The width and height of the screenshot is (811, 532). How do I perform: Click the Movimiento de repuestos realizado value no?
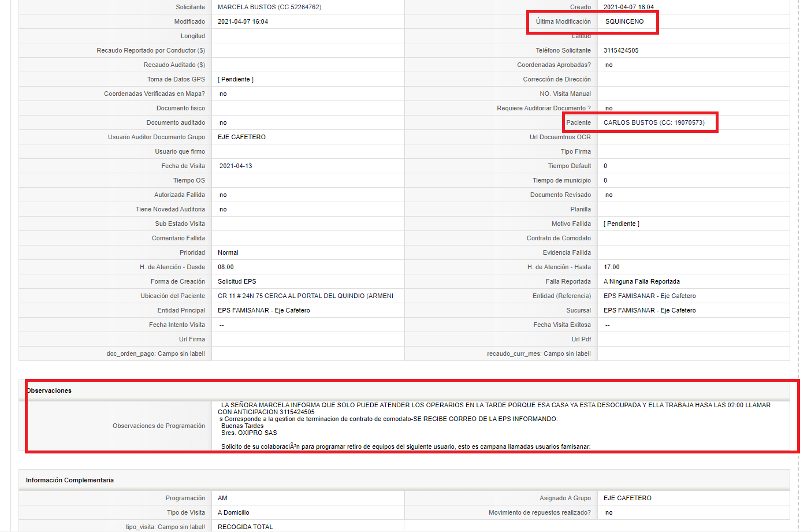pos(609,512)
